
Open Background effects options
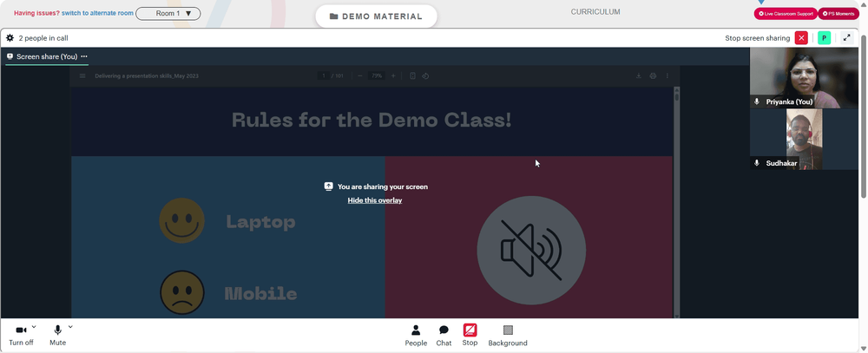click(508, 336)
